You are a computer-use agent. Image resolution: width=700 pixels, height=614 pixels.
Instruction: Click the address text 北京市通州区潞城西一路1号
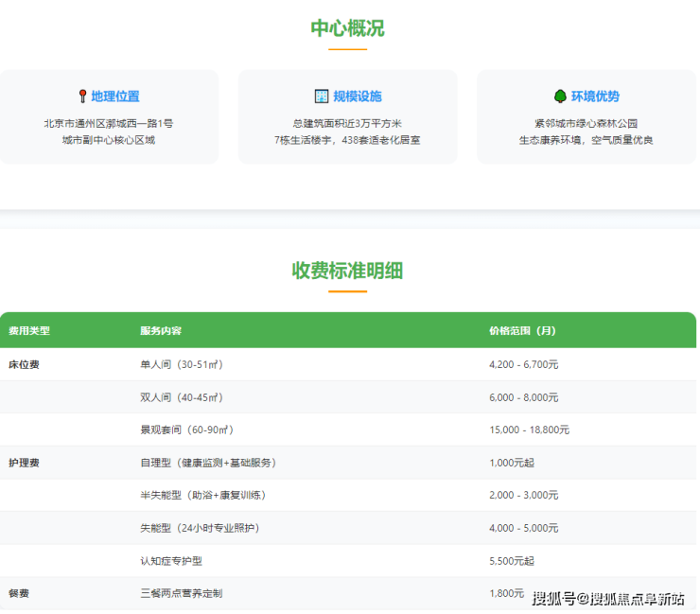point(108,123)
